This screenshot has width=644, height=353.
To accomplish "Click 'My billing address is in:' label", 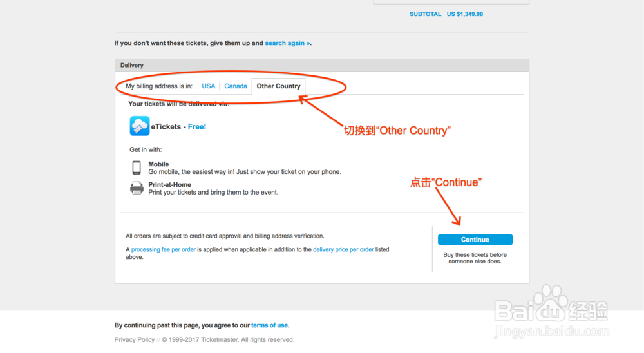I will point(159,86).
